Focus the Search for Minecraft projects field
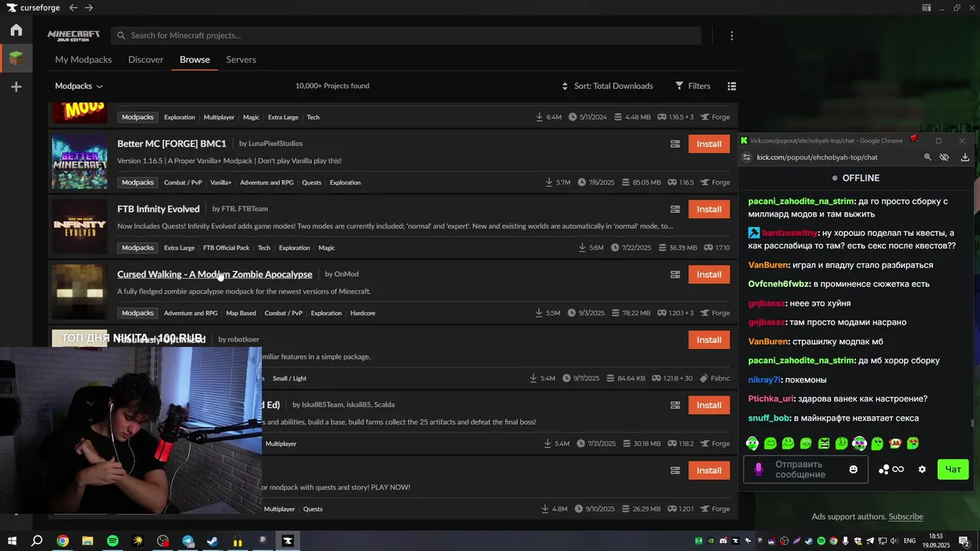Image resolution: width=980 pixels, height=551 pixels. (x=406, y=35)
